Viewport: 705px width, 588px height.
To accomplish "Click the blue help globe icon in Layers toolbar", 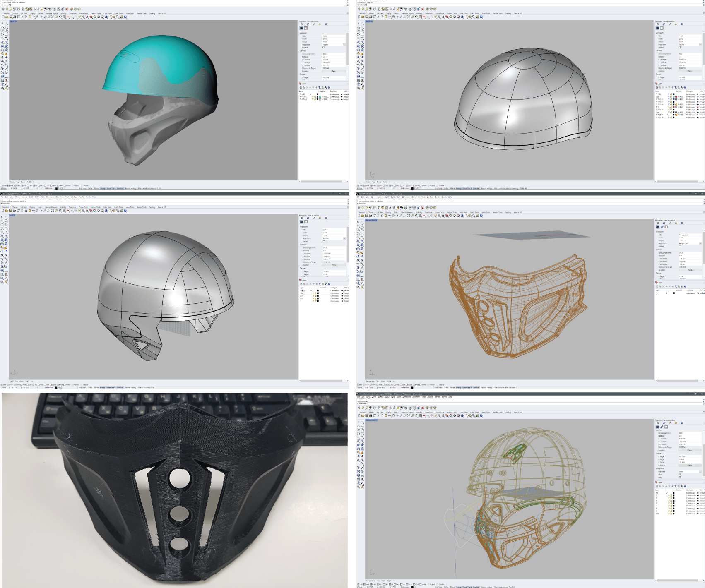I will [x=329, y=87].
